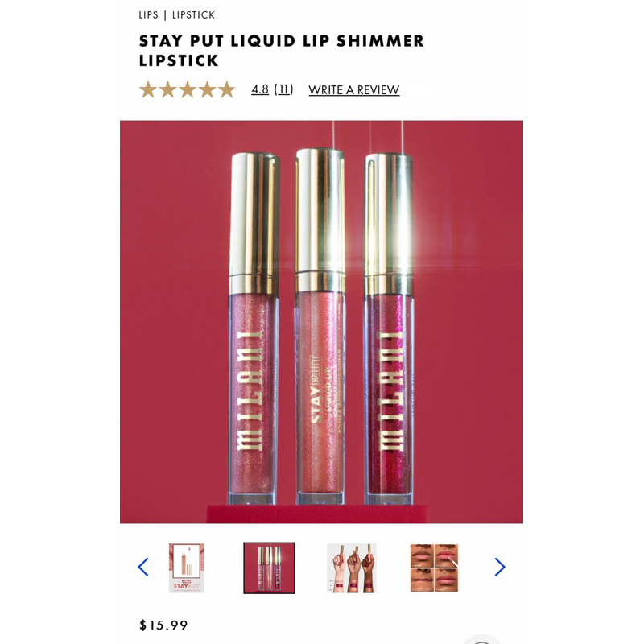Screen dimensions: 644x644
Task: Select the arm swatches thumbnail
Action: point(352,568)
